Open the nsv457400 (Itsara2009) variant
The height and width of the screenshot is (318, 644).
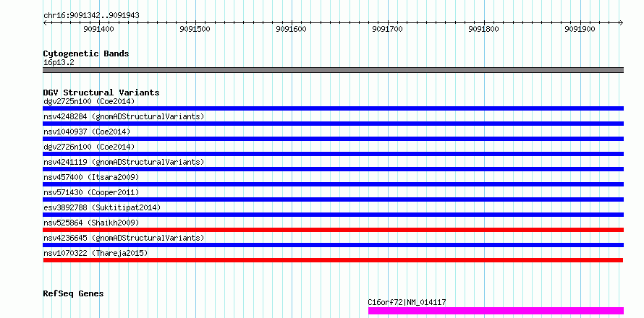click(x=91, y=177)
